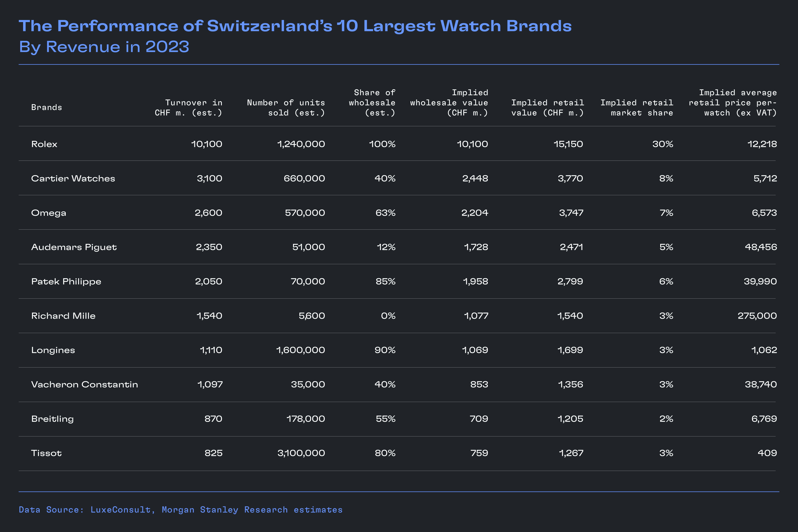
Task: Click the 'Implied wholesale value (CHF m.)' header
Action: pos(449,103)
